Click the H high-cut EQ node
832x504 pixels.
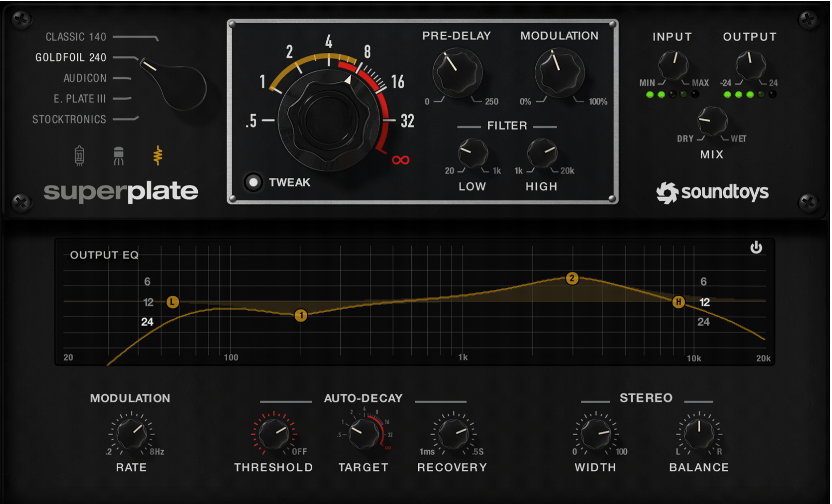pyautogui.click(x=678, y=302)
